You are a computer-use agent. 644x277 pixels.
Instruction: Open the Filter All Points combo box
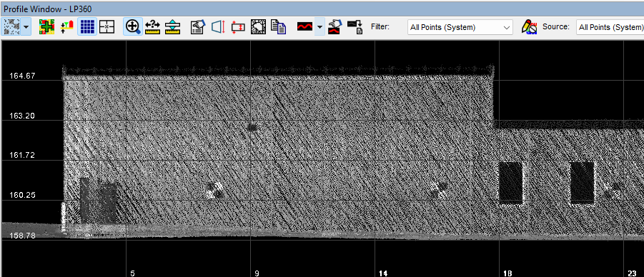click(x=460, y=27)
